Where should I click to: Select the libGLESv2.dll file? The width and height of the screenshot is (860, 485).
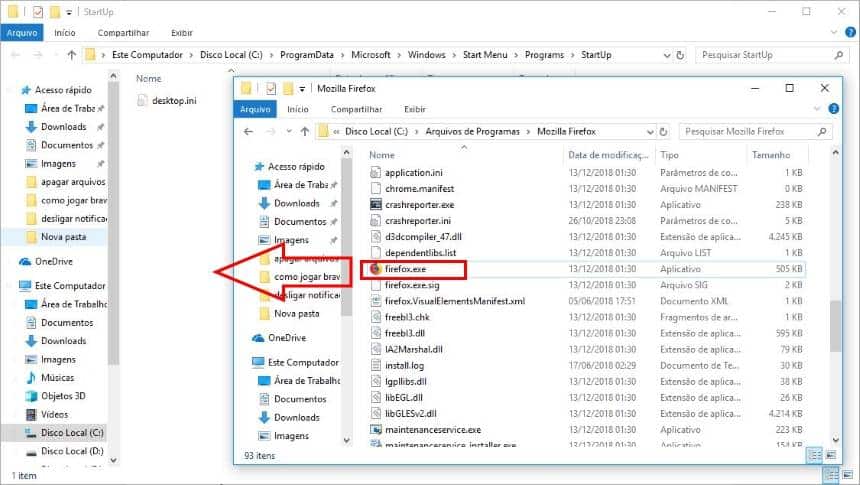click(411, 414)
